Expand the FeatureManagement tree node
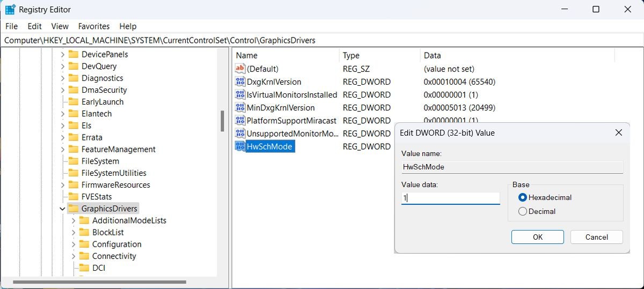The width and height of the screenshot is (644, 289). point(62,149)
